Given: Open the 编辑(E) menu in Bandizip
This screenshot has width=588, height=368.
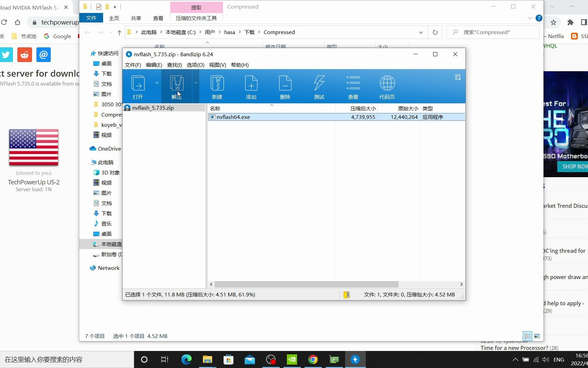Looking at the screenshot, I should (154, 65).
